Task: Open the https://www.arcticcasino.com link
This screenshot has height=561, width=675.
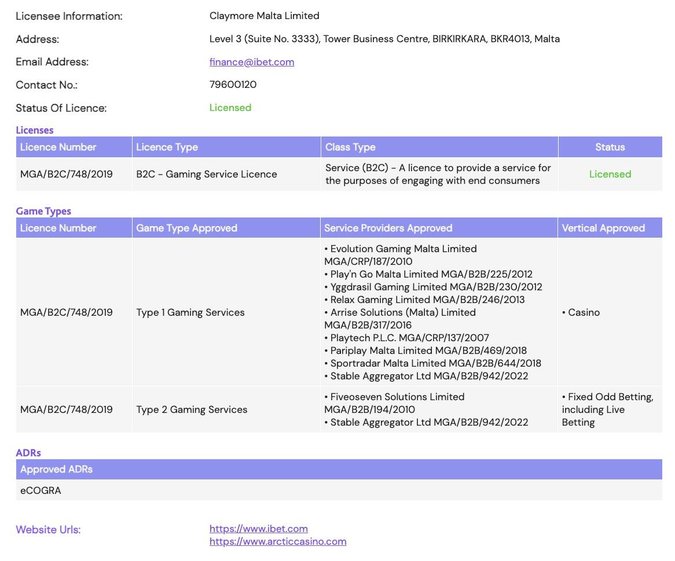Action: click(278, 542)
